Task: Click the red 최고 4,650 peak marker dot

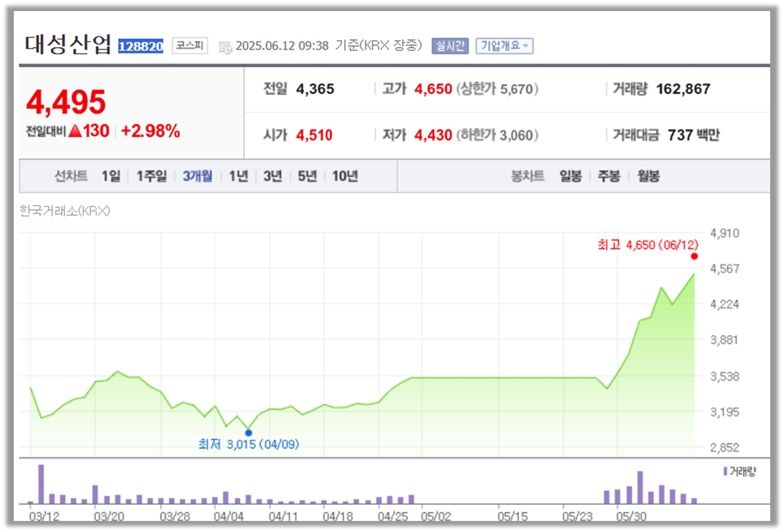Action: coord(694,256)
